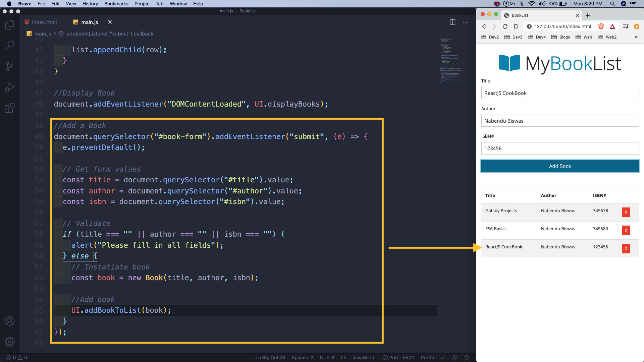
Task: Go back in the Brave browser
Action: pos(484,26)
